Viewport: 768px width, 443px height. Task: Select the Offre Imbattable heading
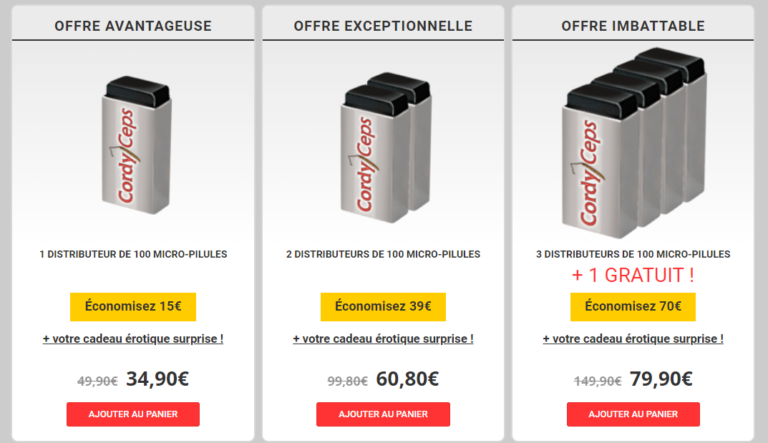(633, 26)
